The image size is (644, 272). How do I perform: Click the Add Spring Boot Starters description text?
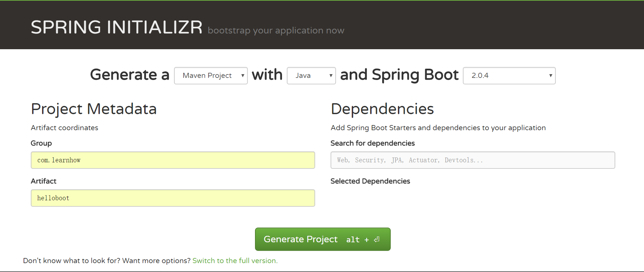pos(438,128)
